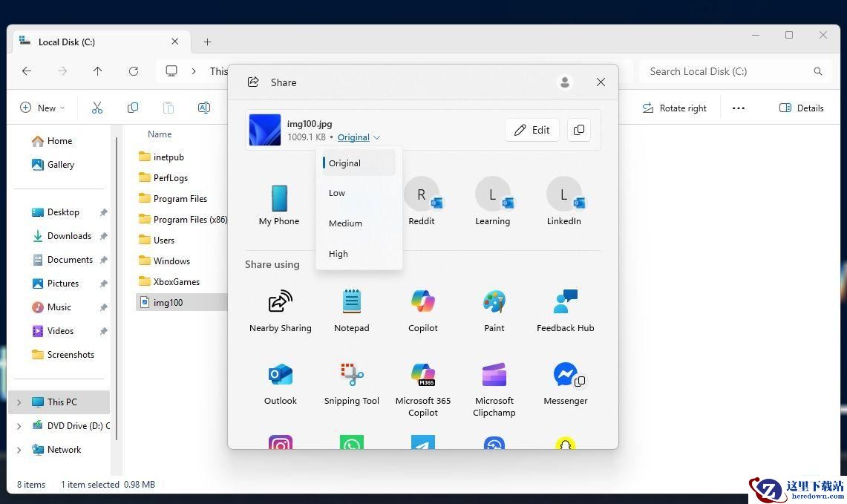Click the img100.jpg thumbnail in Share
Viewport: 847px width, 504px height.
pyautogui.click(x=265, y=130)
